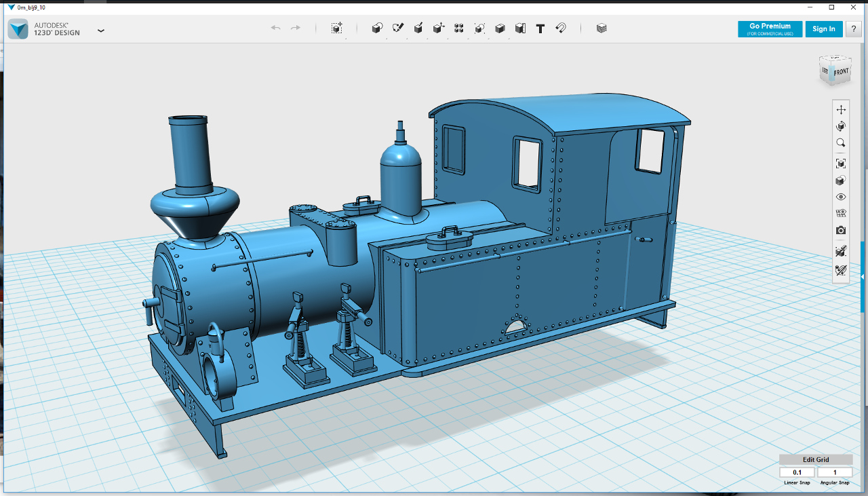Open the materials and outlines display options
This screenshot has height=496, width=868.
(841, 180)
